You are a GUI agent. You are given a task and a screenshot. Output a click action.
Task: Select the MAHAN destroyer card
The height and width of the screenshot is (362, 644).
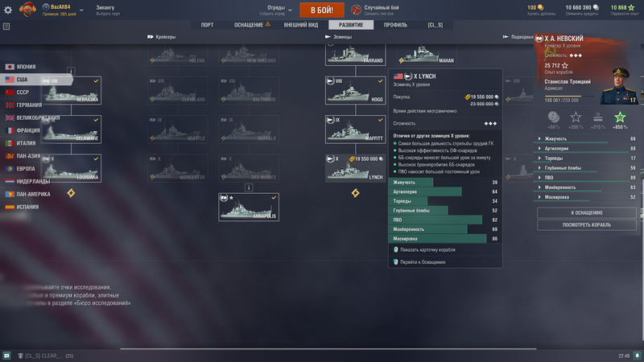[x=427, y=55]
